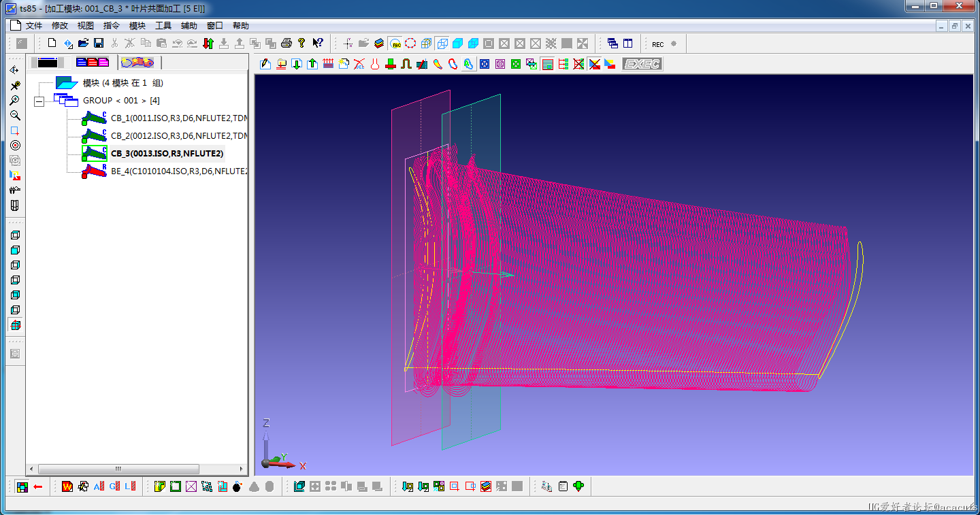Click the New file icon in the toolbar
This screenshot has width=980, height=515.
tap(52, 44)
